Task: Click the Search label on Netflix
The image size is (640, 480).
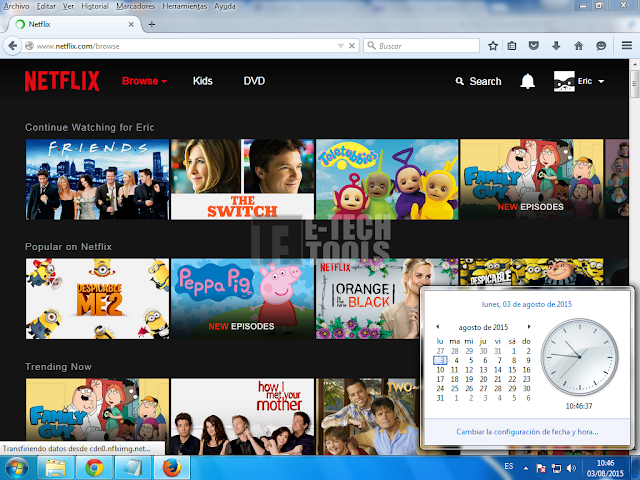Action: pos(485,81)
